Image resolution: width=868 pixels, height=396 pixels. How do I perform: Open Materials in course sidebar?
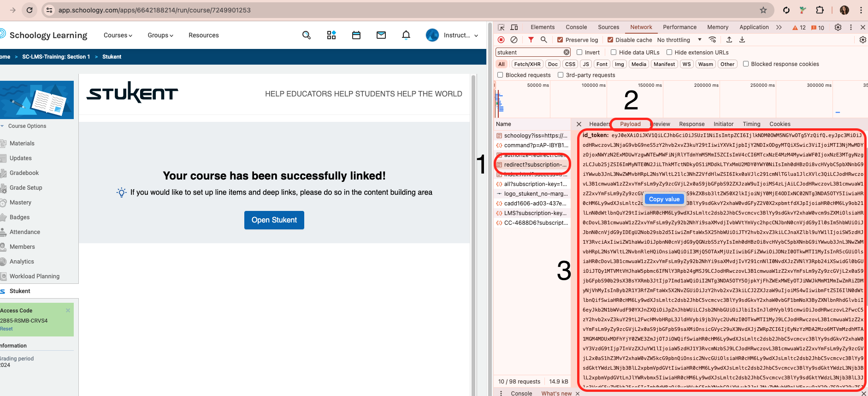pyautogui.click(x=22, y=143)
